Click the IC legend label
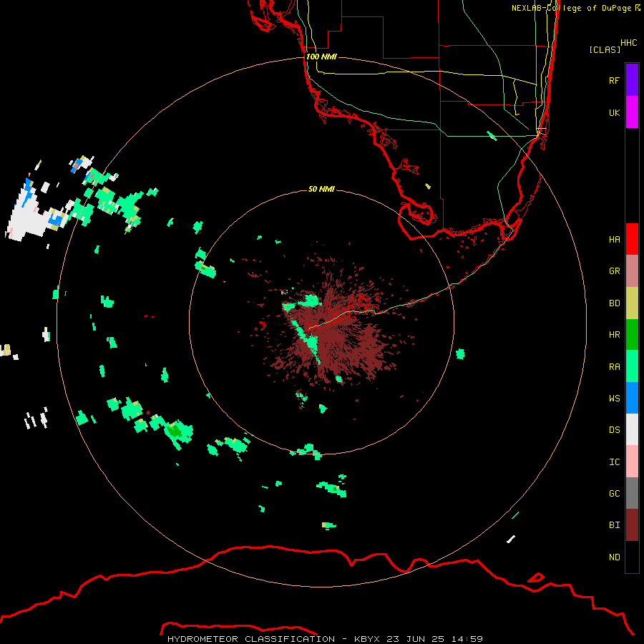This screenshot has height=644, width=644. click(x=614, y=462)
